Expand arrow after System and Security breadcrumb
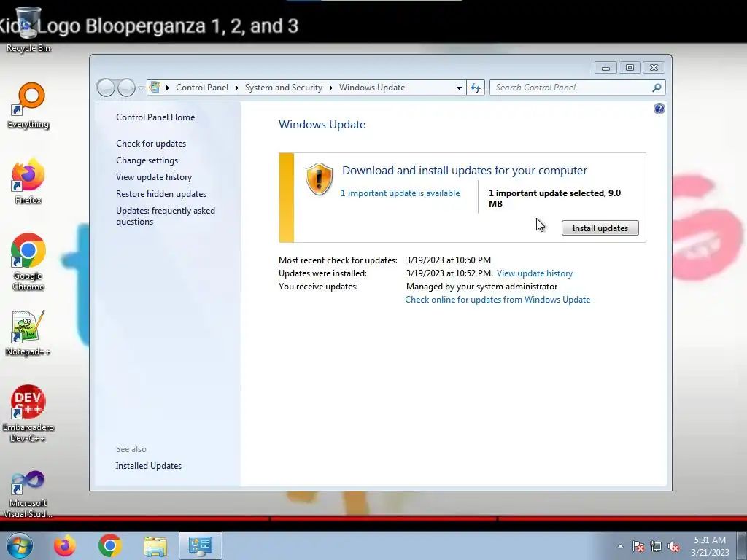Screen dimensions: 747x560 330,87
